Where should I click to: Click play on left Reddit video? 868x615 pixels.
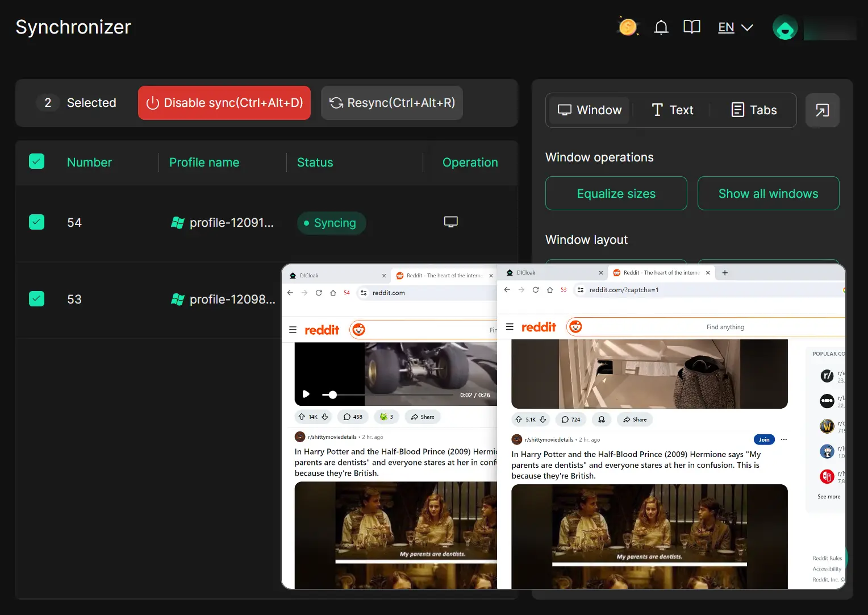click(x=306, y=394)
